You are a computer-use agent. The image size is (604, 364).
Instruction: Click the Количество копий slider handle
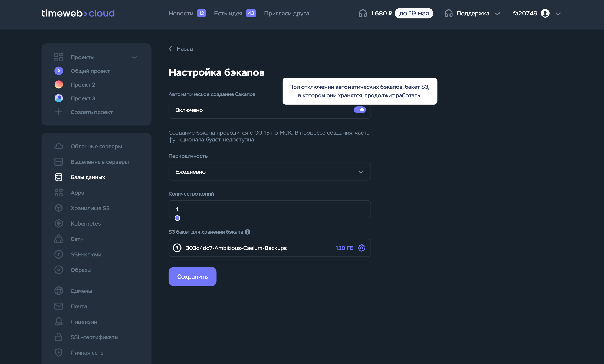(x=177, y=218)
